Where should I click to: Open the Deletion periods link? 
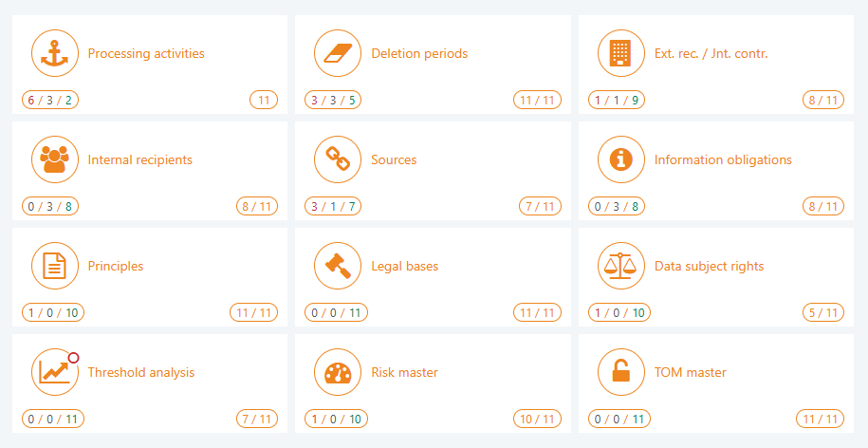(419, 54)
